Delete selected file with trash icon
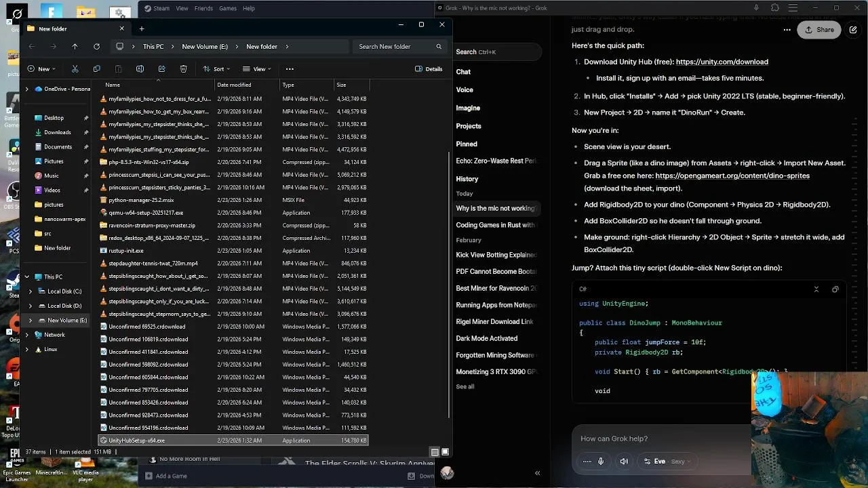868x488 pixels. click(x=183, y=68)
